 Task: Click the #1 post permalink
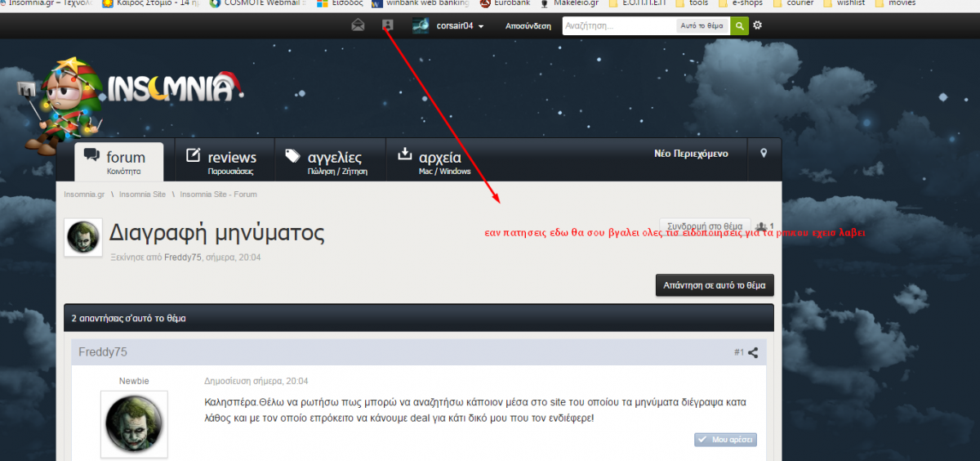tap(738, 352)
